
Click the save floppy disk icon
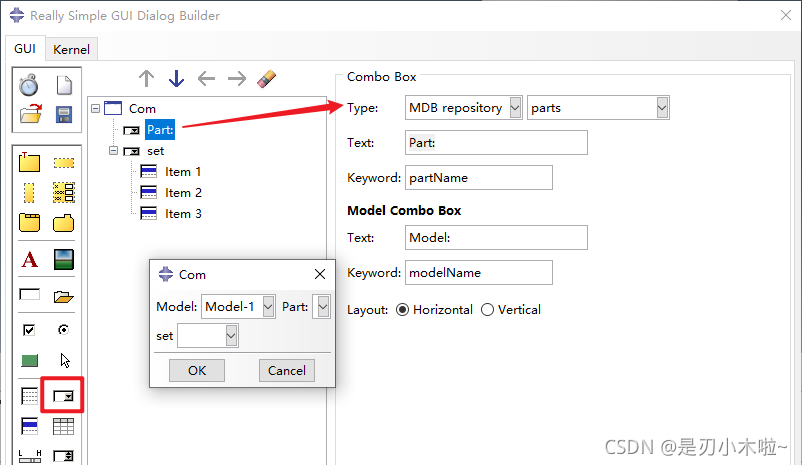click(63, 114)
